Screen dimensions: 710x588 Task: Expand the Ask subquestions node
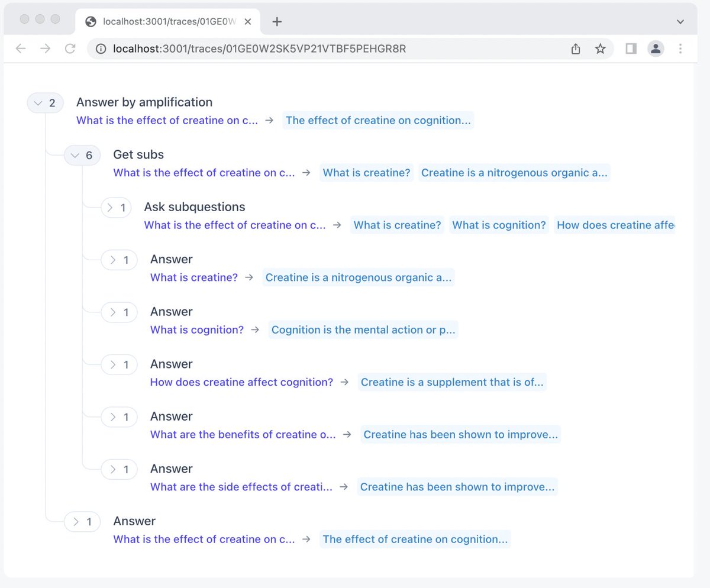(x=117, y=207)
